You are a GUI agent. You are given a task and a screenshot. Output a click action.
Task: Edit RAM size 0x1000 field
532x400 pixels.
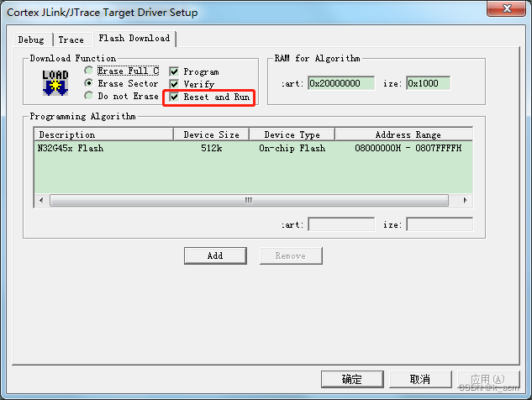428,83
